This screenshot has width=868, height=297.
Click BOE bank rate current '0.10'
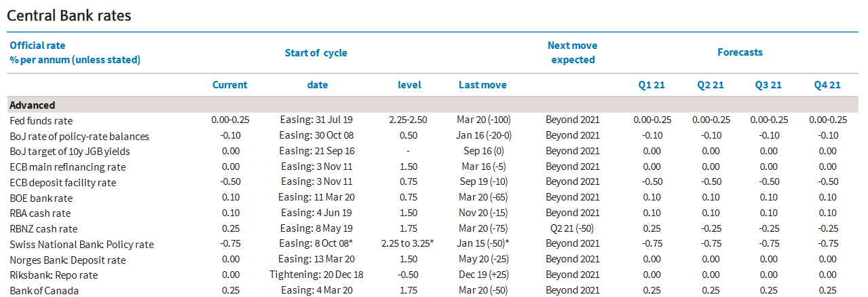(230, 198)
